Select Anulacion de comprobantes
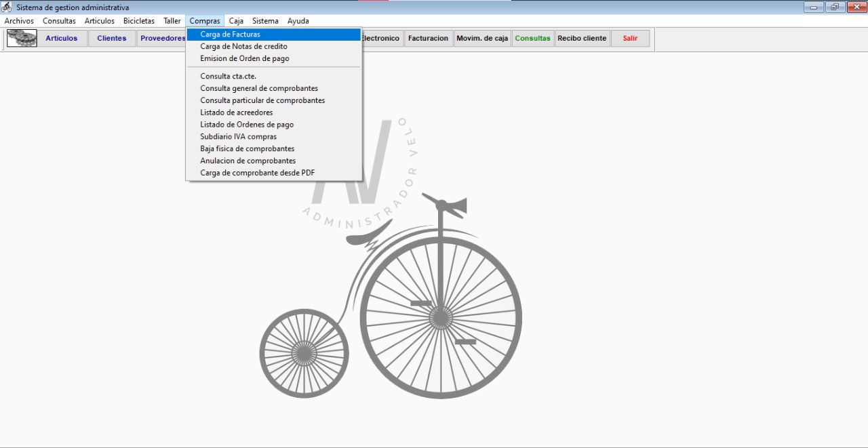 pyautogui.click(x=274, y=161)
